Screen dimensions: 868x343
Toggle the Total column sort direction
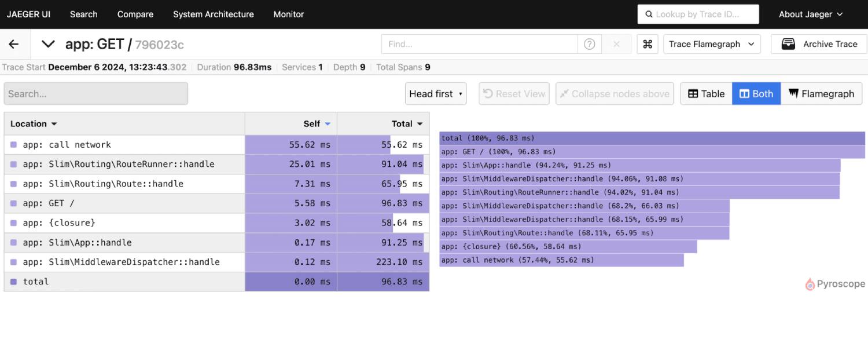pyautogui.click(x=421, y=123)
